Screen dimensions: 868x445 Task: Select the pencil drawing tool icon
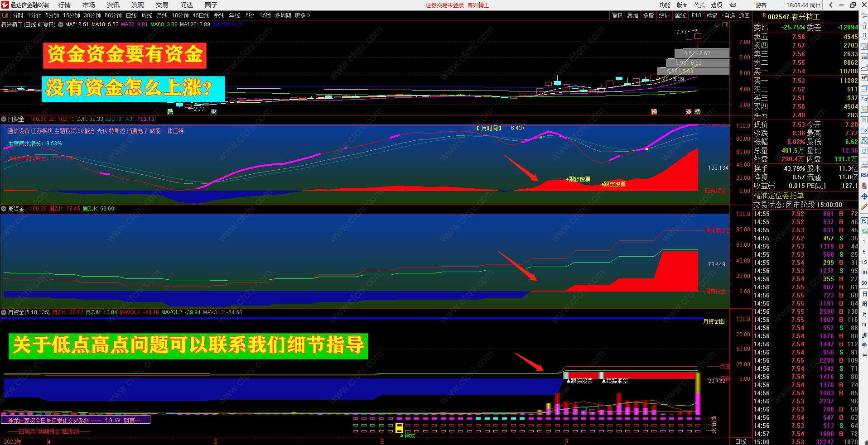click(x=864, y=206)
